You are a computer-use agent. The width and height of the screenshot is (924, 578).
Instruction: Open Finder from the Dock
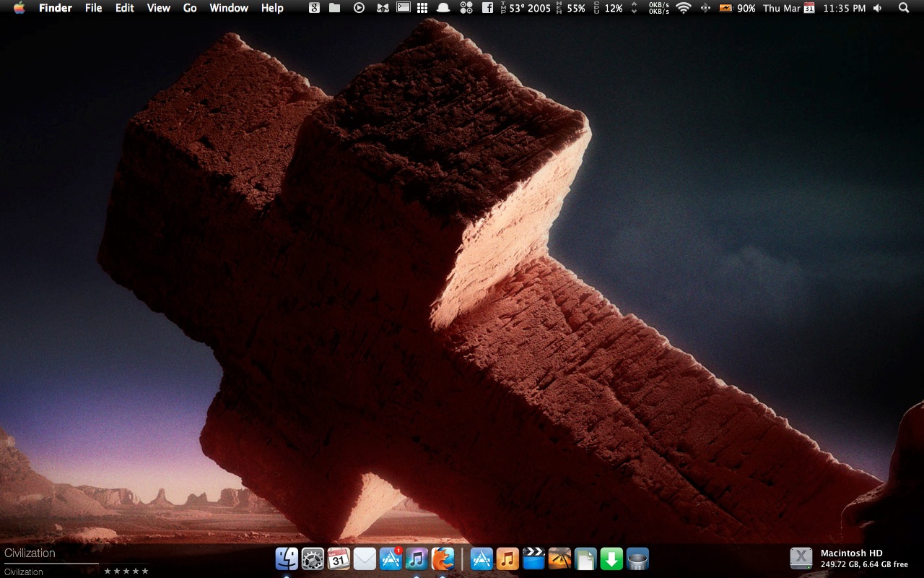point(287,558)
